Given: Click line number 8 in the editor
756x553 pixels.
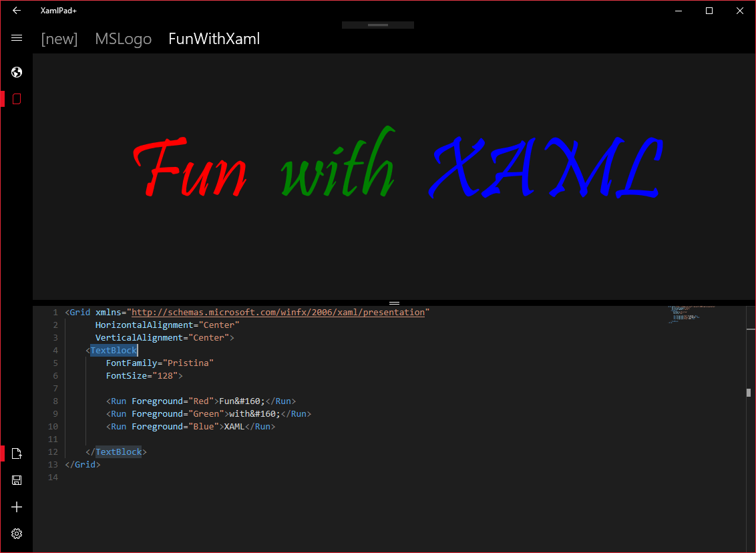Looking at the screenshot, I should [55, 401].
